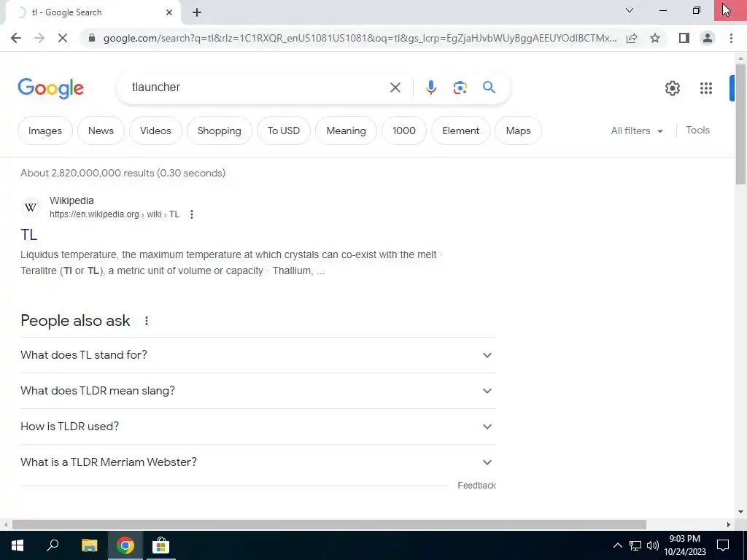The height and width of the screenshot is (560, 747).
Task: Expand What is a TLDR Merriam Webster
Action: [x=258, y=462]
